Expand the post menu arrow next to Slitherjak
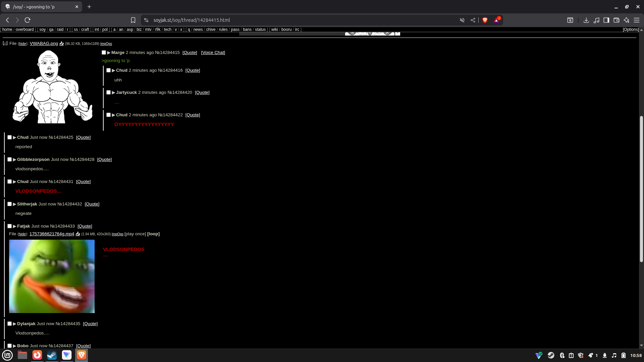644x362 pixels. tap(14, 204)
